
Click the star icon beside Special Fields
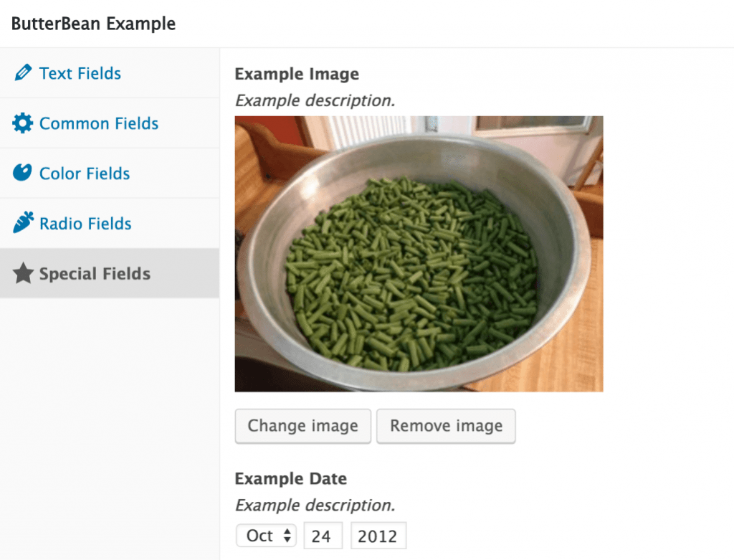(23, 274)
